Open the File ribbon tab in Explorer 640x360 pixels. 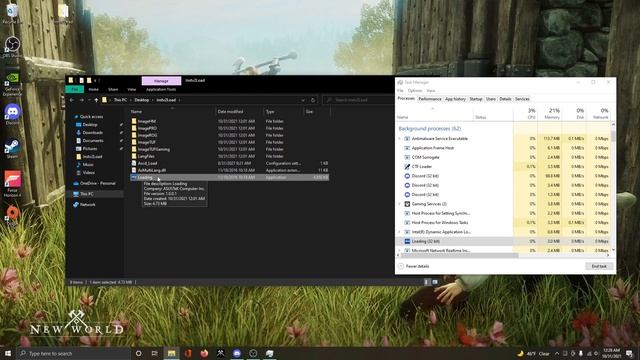point(75,89)
